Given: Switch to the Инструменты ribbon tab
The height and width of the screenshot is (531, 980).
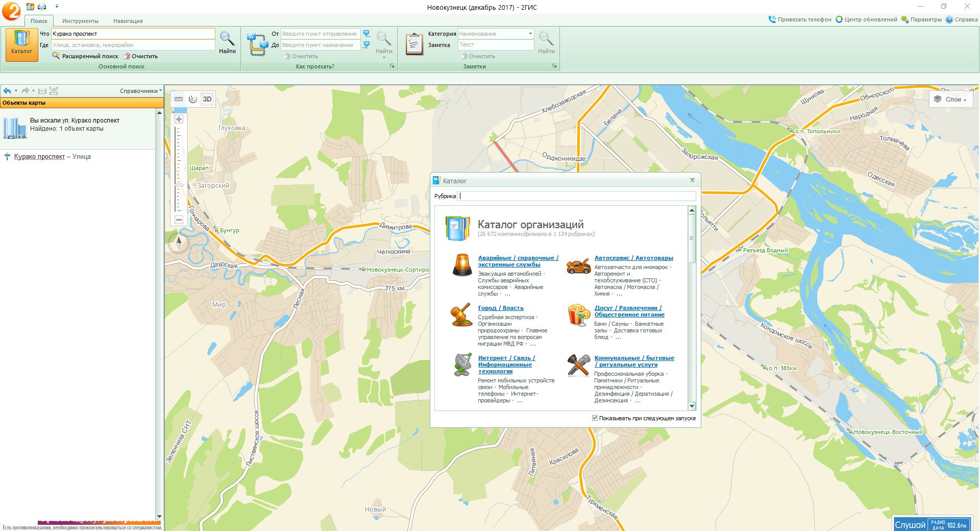Looking at the screenshot, I should pos(80,21).
